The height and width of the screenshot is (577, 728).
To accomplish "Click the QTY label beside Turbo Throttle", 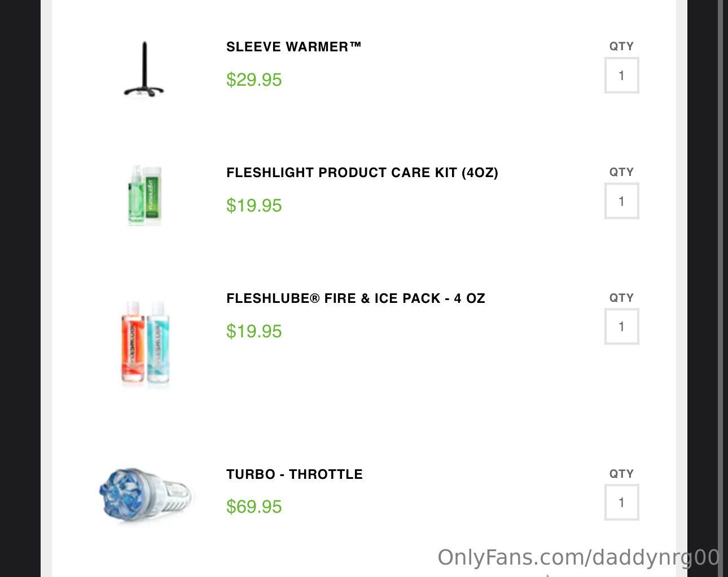I will 621,474.
